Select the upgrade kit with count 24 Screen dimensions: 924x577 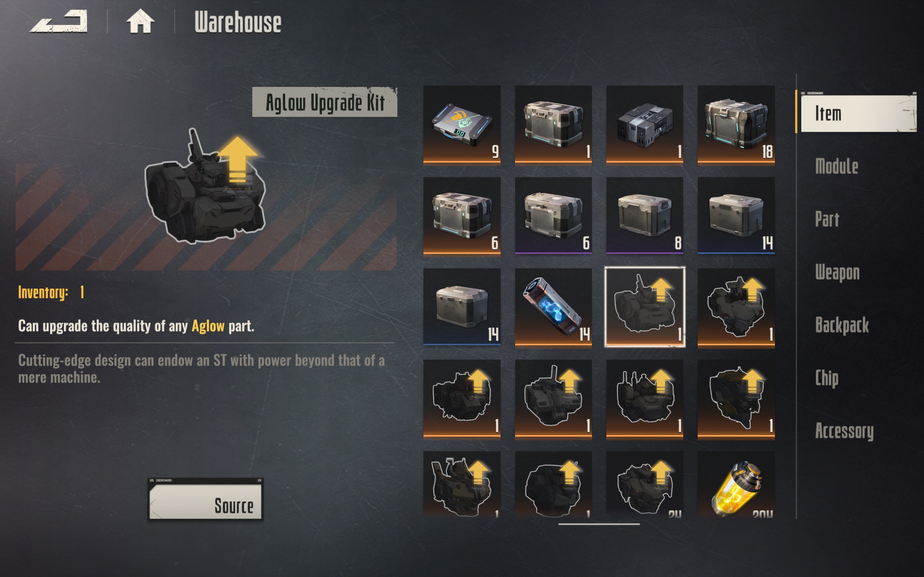point(645,484)
